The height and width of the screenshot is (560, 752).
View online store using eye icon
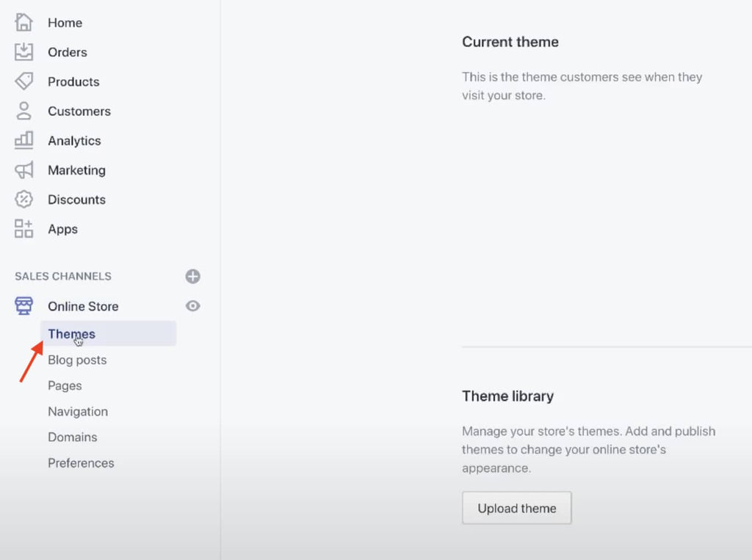coord(192,306)
